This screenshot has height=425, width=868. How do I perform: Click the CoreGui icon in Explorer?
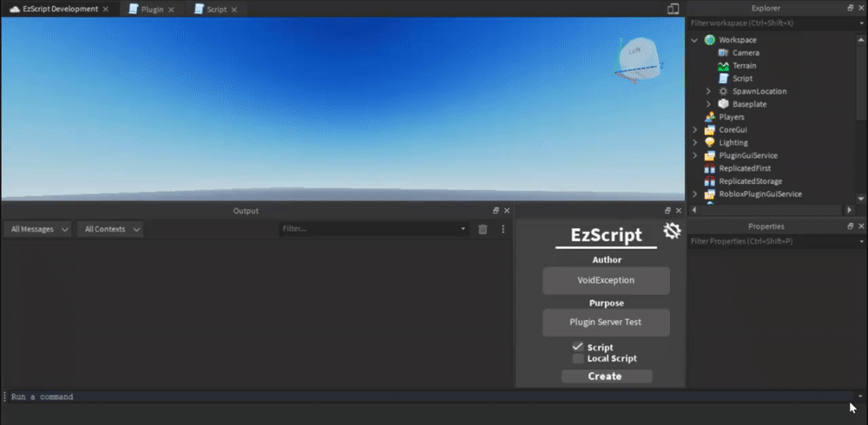[x=710, y=130]
